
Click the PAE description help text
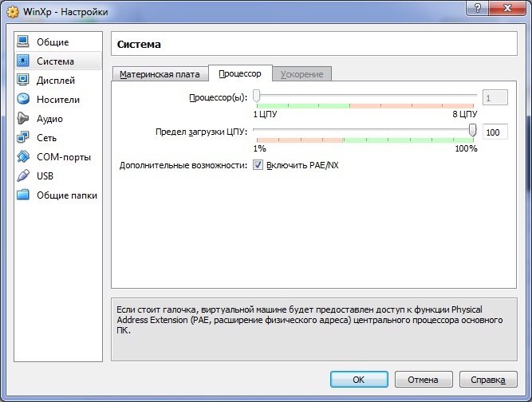tap(309, 320)
